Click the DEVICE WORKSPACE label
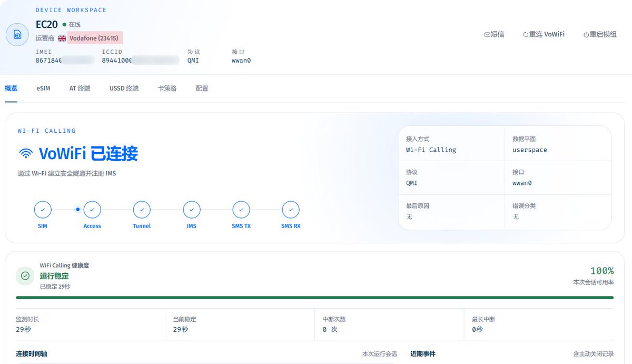632x364 pixels. pos(71,10)
